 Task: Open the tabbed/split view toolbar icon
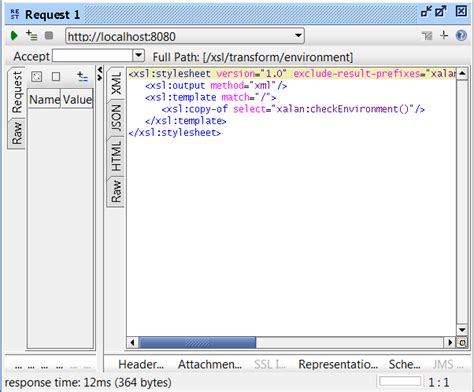[x=427, y=35]
